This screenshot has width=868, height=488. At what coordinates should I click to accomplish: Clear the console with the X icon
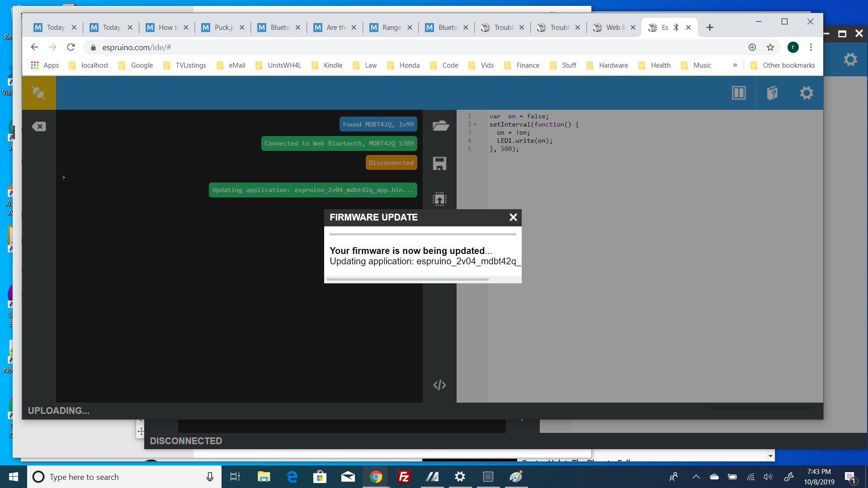pos(39,127)
